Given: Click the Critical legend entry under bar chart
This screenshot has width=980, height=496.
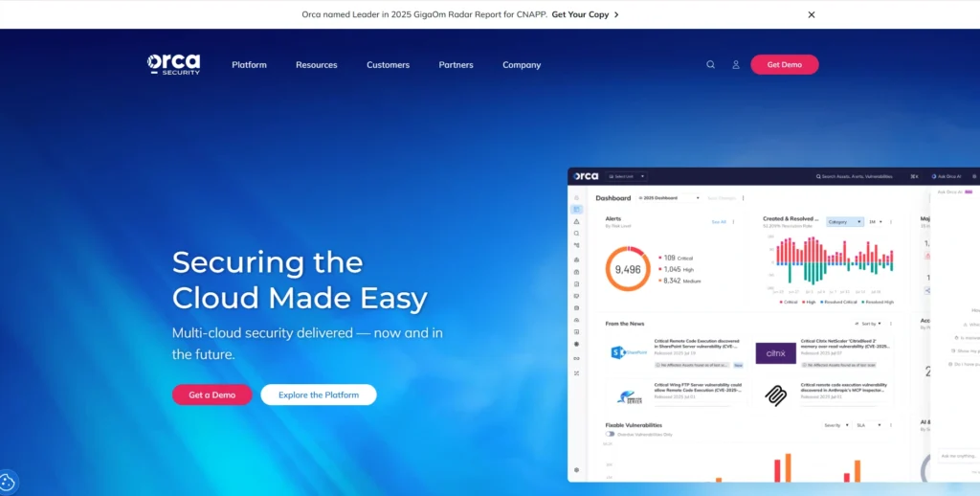Looking at the screenshot, I should [789, 302].
